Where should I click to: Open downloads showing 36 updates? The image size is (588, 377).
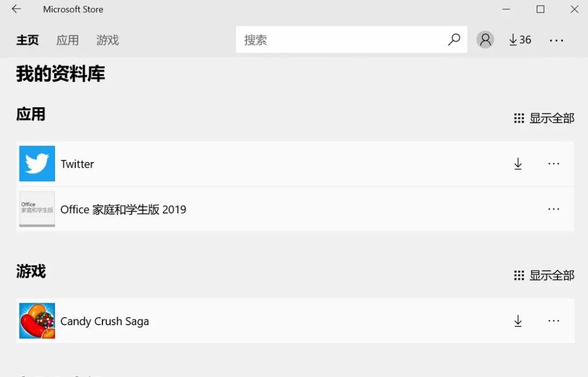pos(518,39)
